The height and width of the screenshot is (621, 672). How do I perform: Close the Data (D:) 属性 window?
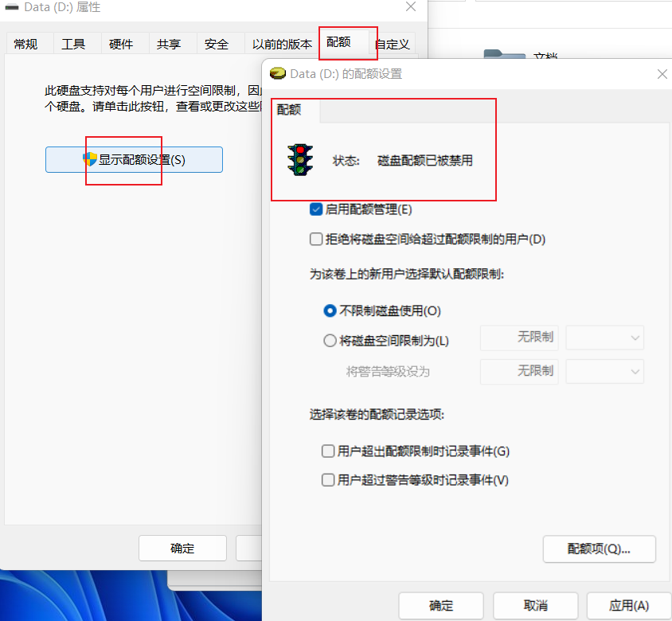[x=411, y=6]
